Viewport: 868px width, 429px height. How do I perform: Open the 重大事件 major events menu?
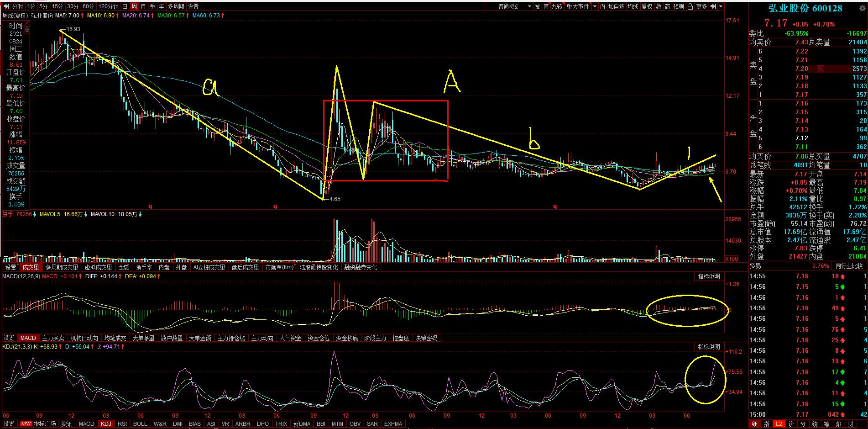[578, 6]
